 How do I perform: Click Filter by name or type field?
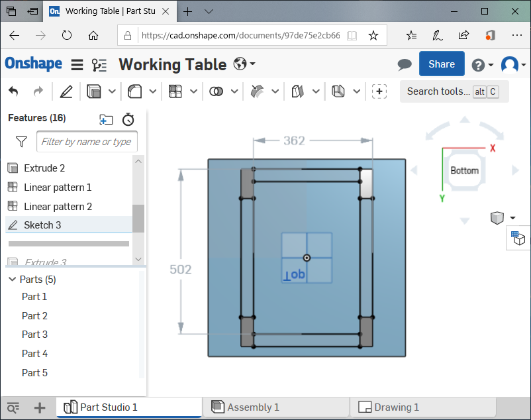pos(87,142)
